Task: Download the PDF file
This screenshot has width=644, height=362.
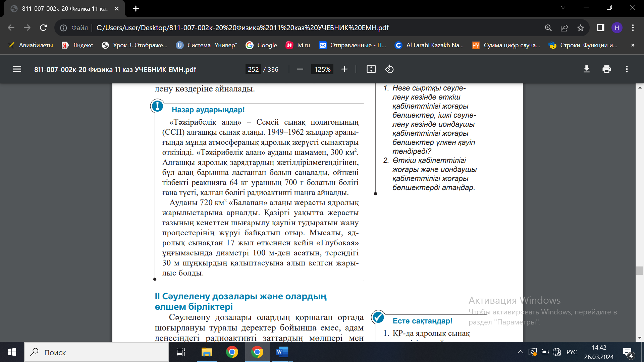Action: pyautogui.click(x=587, y=69)
